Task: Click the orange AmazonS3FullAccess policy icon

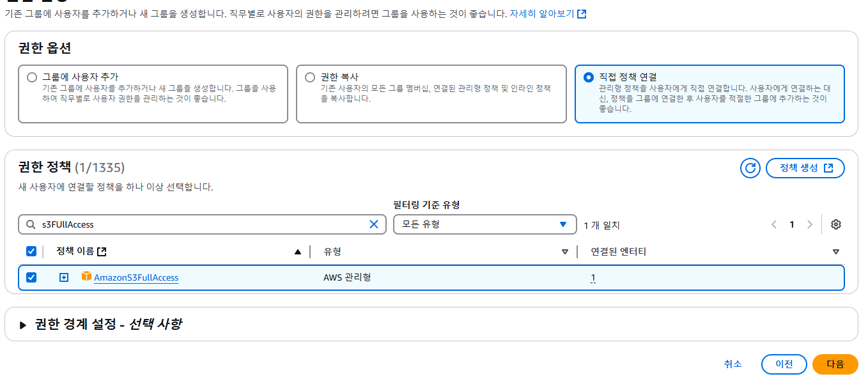Action: 87,277
